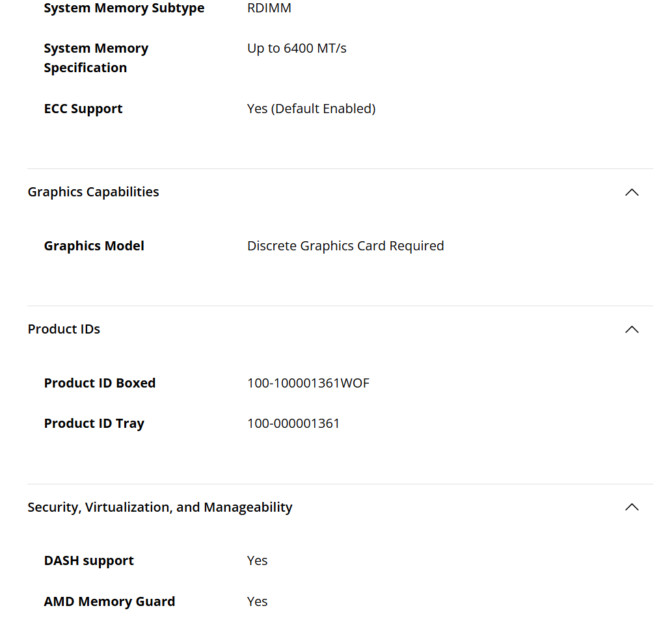Click the tray product ID 100-000001361
The width and height of the screenshot is (672, 619).
tap(293, 423)
